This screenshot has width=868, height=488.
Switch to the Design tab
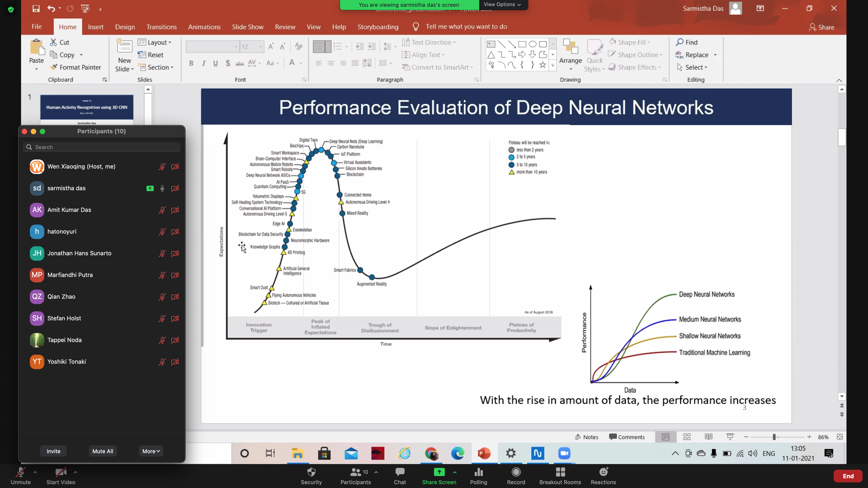point(125,27)
